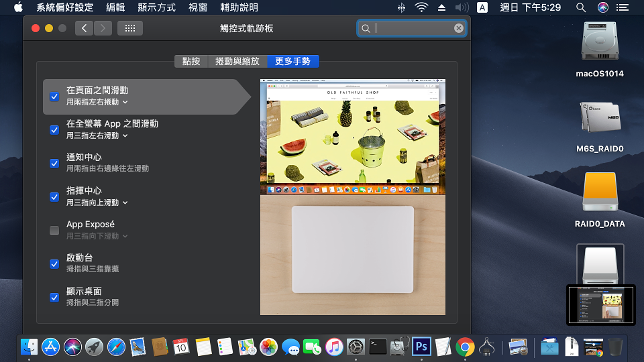Open Messages app in dock

(290, 347)
